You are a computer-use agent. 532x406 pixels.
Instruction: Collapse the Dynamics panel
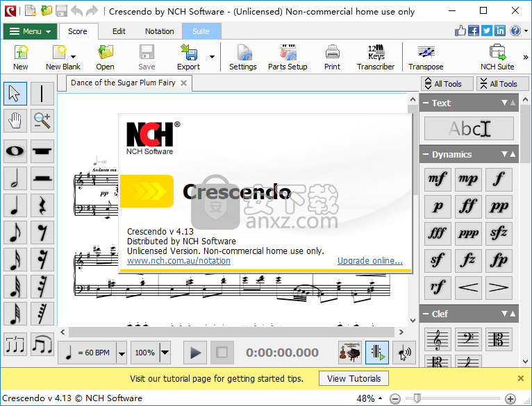click(x=426, y=155)
